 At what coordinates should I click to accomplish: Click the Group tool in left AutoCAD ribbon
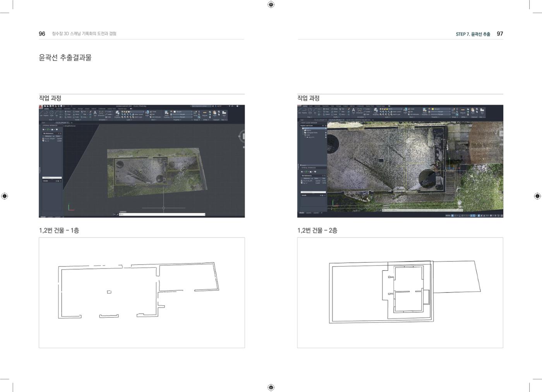195,113
